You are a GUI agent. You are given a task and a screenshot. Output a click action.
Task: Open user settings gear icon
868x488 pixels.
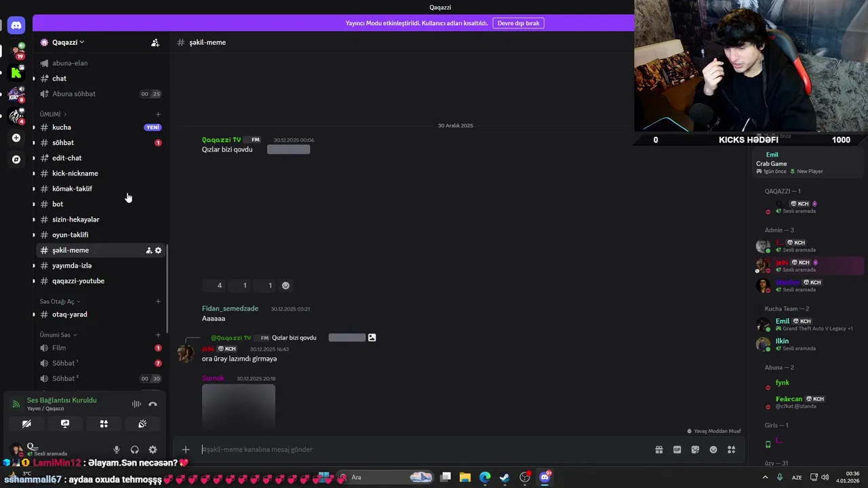pyautogui.click(x=153, y=449)
